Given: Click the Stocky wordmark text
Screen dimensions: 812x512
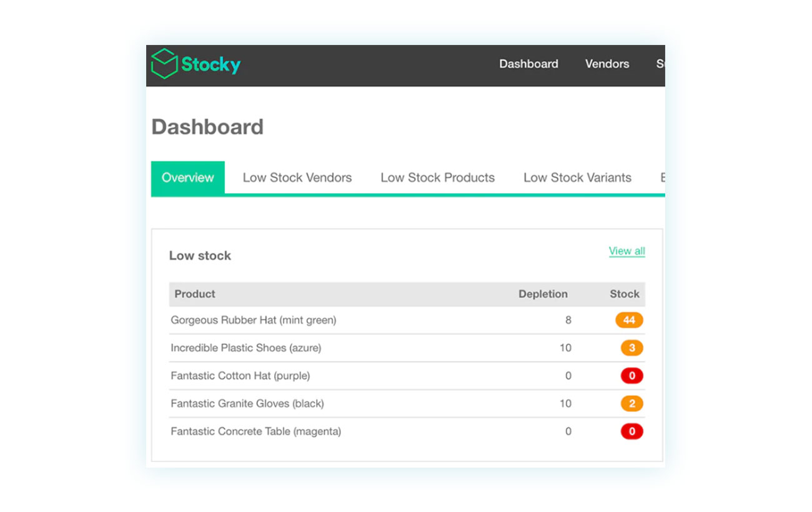Looking at the screenshot, I should pos(211,64).
